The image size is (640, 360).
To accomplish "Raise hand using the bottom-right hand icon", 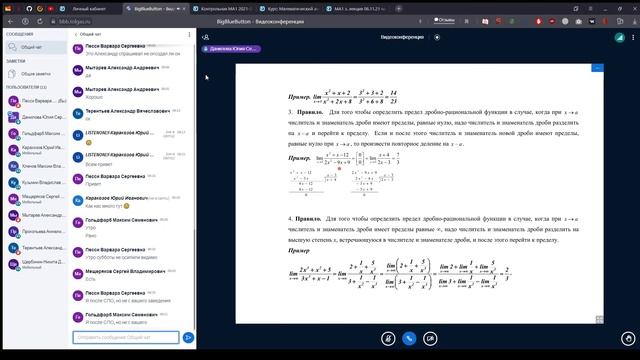I will click(x=628, y=338).
